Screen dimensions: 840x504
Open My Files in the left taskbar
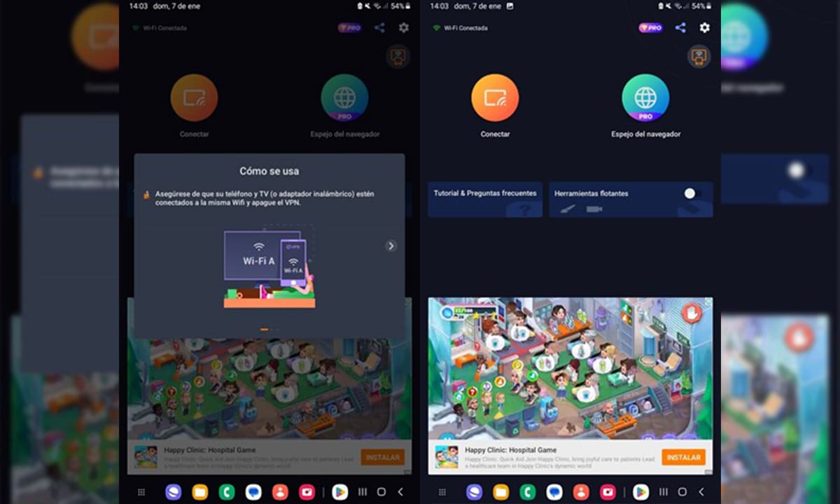click(200, 492)
